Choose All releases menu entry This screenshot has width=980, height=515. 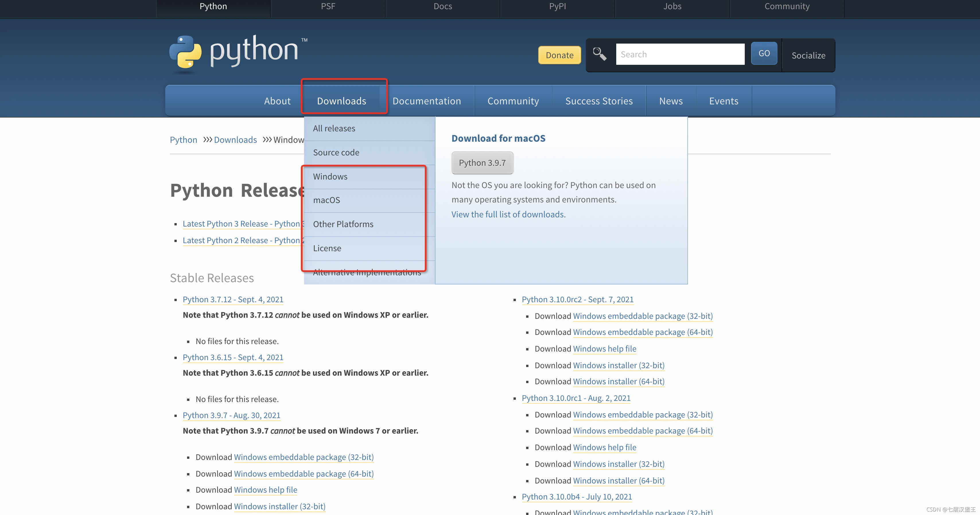point(334,128)
